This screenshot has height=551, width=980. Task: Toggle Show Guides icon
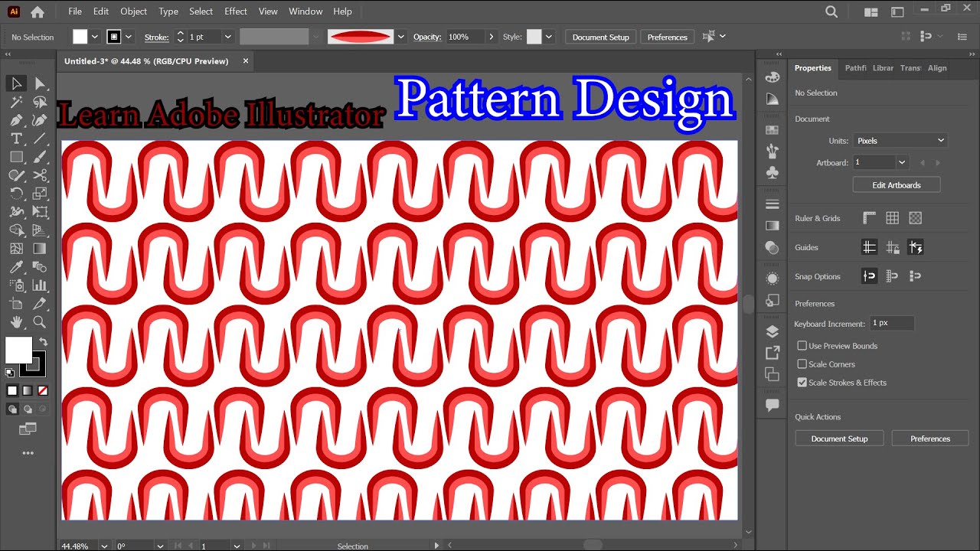click(x=869, y=247)
